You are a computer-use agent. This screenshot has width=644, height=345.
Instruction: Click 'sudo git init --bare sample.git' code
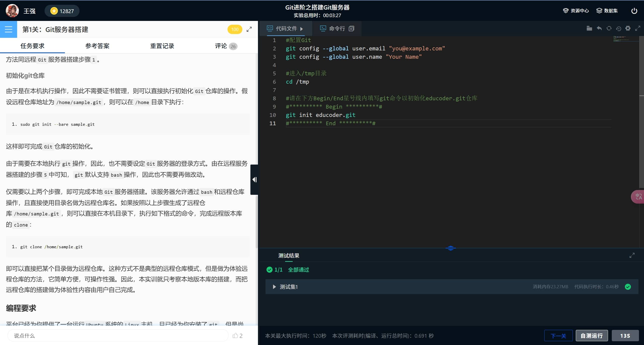click(57, 124)
